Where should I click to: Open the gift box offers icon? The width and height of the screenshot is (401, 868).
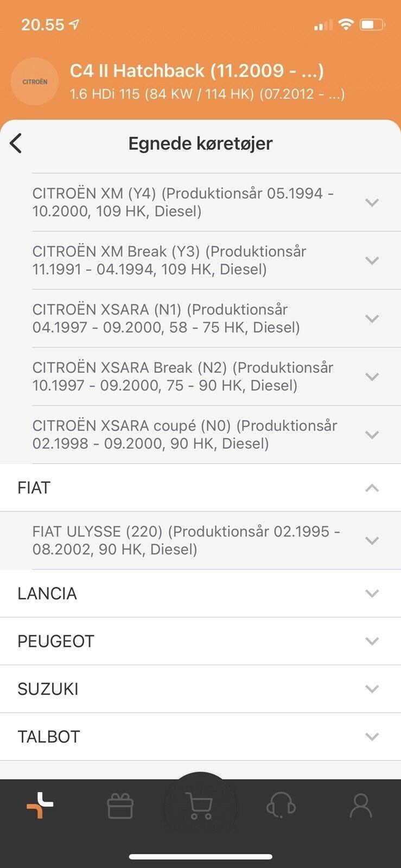pyautogui.click(x=120, y=806)
